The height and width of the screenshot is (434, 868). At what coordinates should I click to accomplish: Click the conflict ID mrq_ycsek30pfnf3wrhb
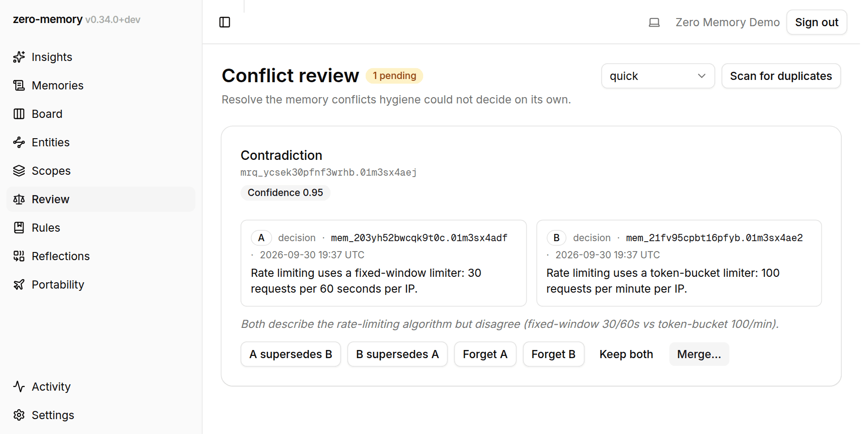coord(329,172)
